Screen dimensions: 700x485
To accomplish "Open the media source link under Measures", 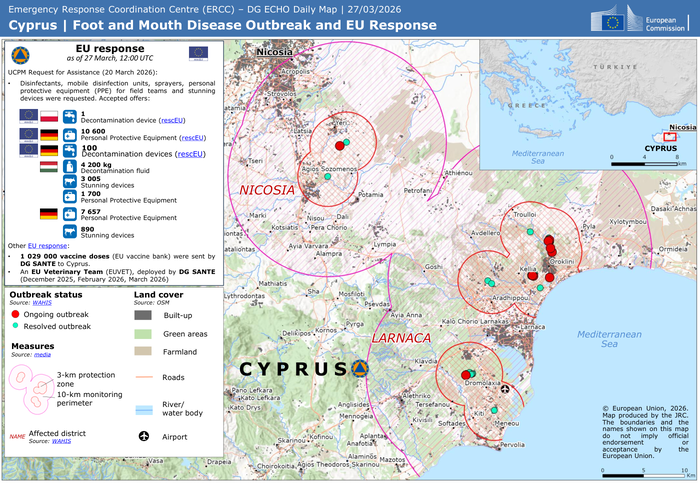I will (42, 355).
